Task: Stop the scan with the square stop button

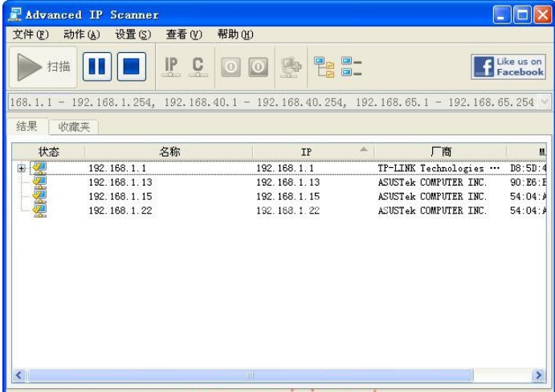Action: pyautogui.click(x=132, y=67)
